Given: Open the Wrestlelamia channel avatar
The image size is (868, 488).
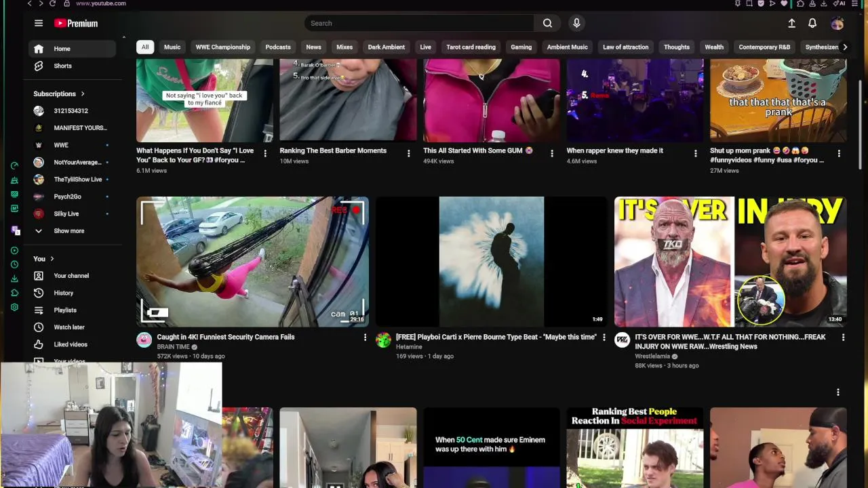Looking at the screenshot, I should click(x=622, y=340).
